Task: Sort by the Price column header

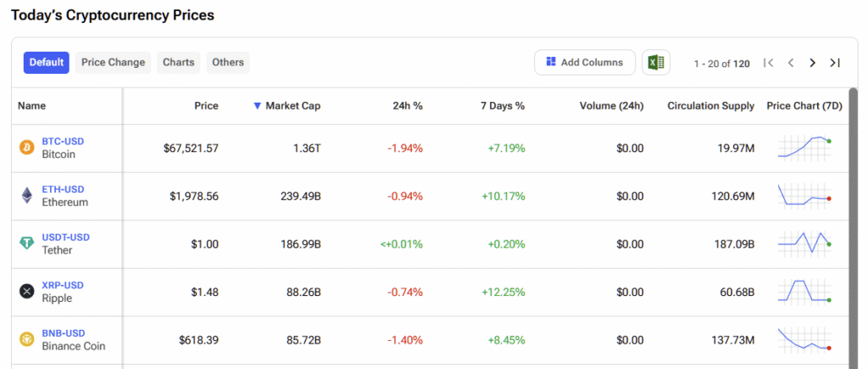Action: click(207, 106)
